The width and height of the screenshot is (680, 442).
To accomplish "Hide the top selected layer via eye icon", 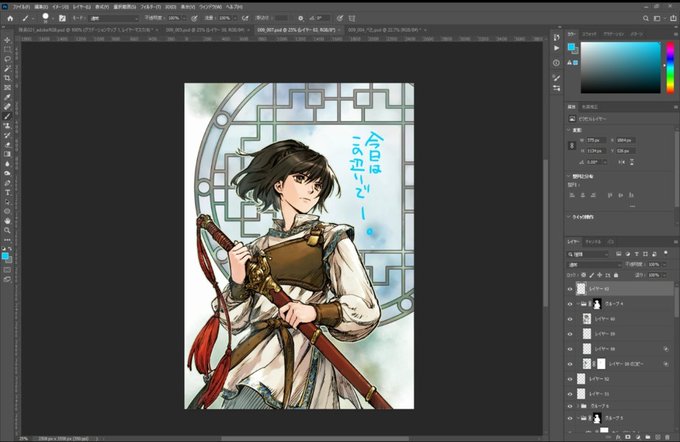I will [570, 289].
